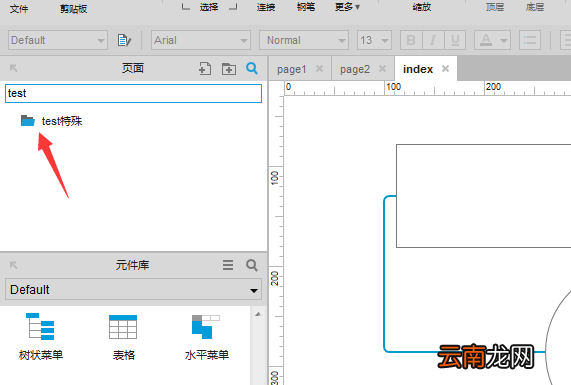Click the font color A button

[486, 40]
